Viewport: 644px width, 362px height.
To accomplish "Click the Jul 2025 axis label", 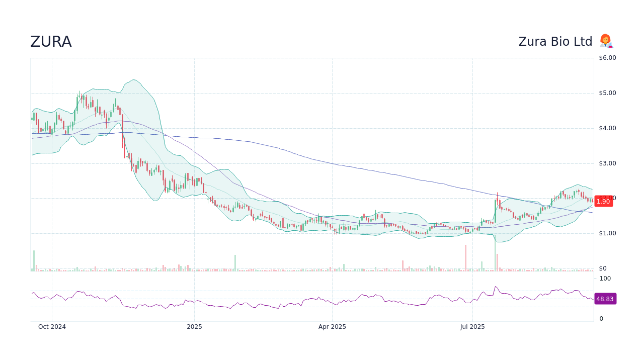I will tap(472, 326).
